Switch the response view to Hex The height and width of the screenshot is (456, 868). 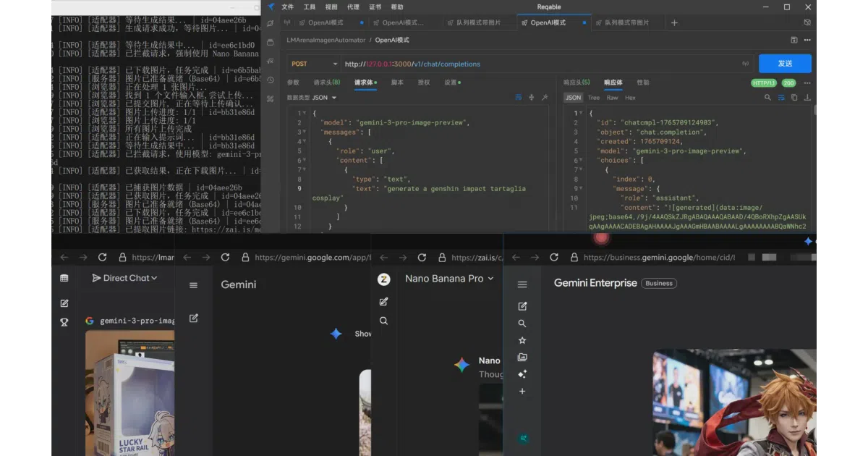point(630,98)
